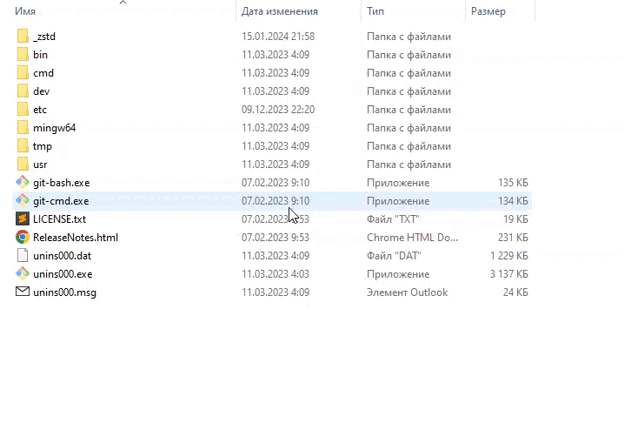Viewport: 624px width, 430px height.
Task: Select the cmd folder name
Action: [43, 73]
